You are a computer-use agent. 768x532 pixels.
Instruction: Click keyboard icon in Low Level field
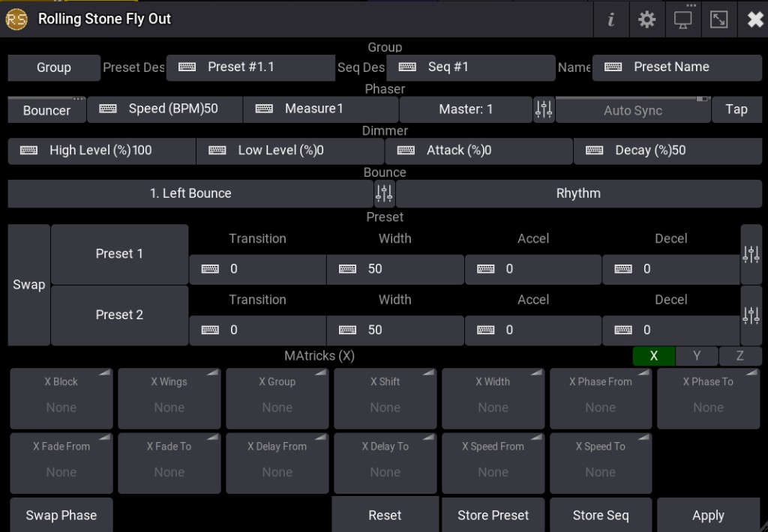217,151
